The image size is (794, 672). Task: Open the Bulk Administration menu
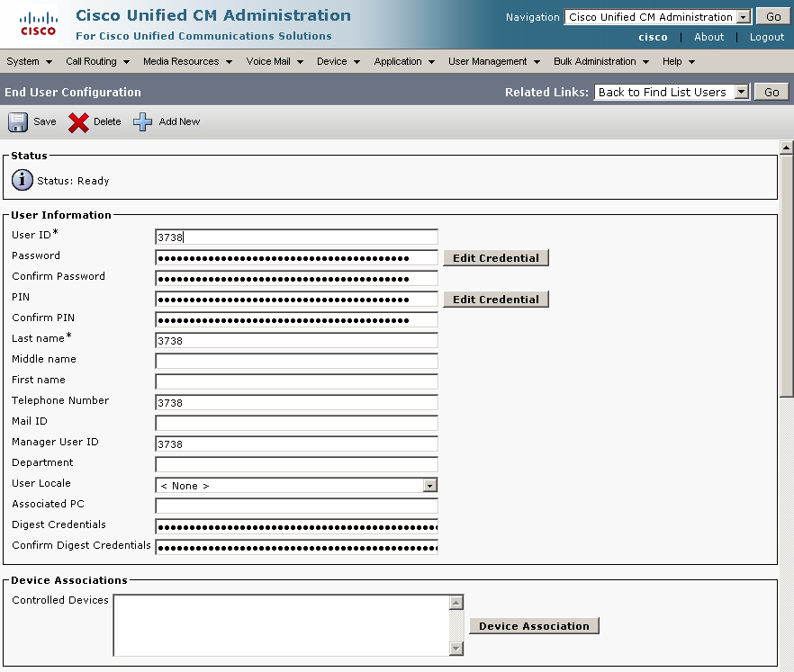point(600,61)
